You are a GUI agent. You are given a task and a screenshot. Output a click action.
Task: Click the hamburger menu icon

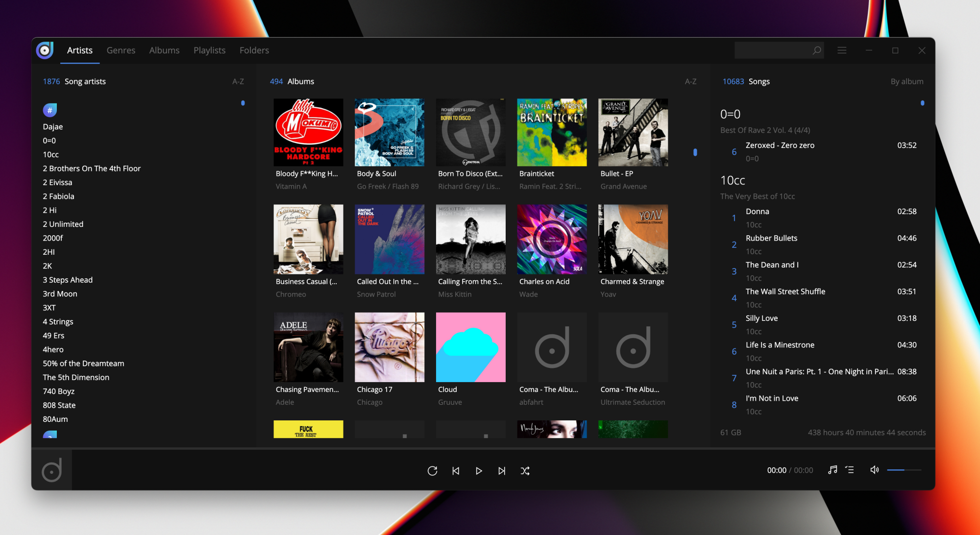pyautogui.click(x=842, y=50)
